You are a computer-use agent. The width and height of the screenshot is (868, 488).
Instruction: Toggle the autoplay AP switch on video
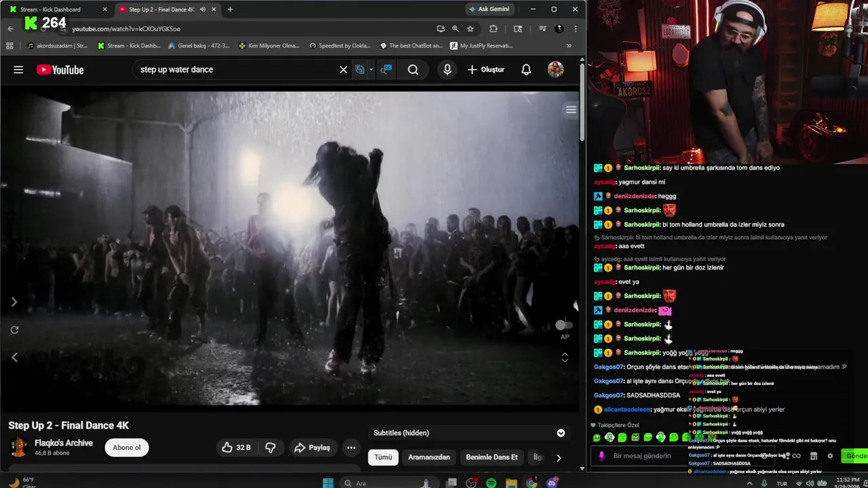click(x=564, y=325)
